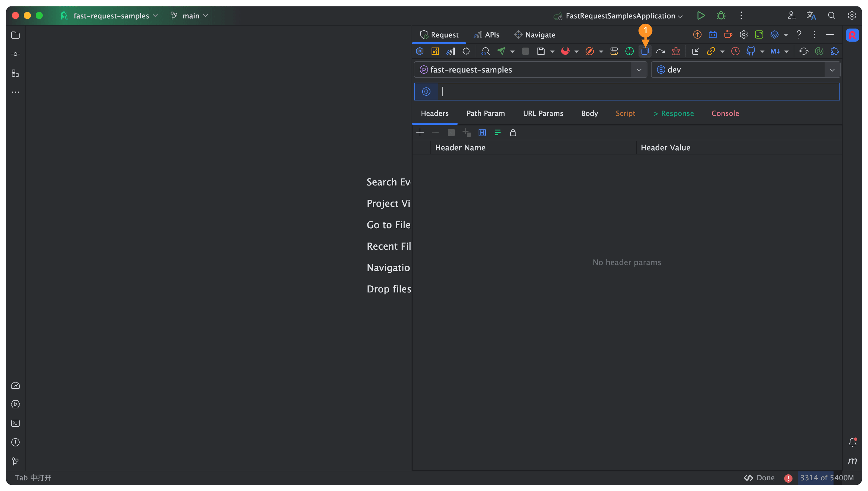868x491 pixels.
Task: Click the red clock history icon
Action: coord(735,51)
